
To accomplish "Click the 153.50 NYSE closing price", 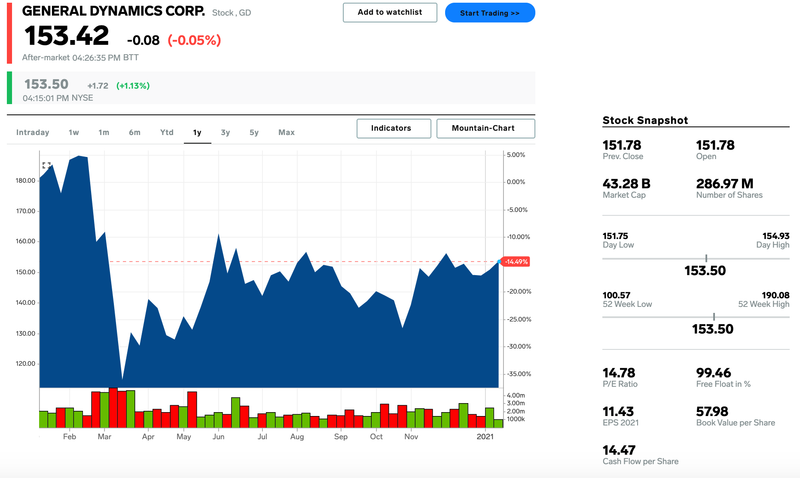I will 46,84.
